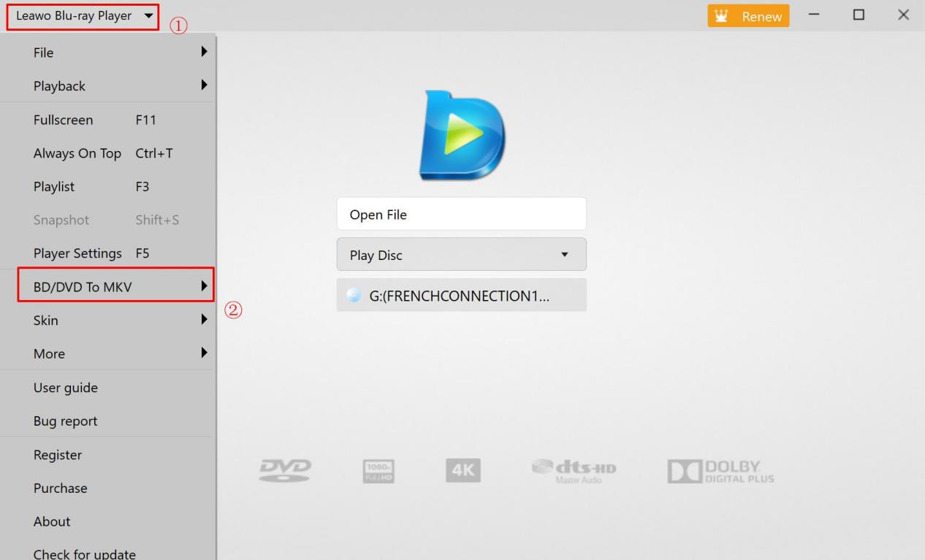
Task: Open Player Settings from the menu
Action: click(x=91, y=253)
